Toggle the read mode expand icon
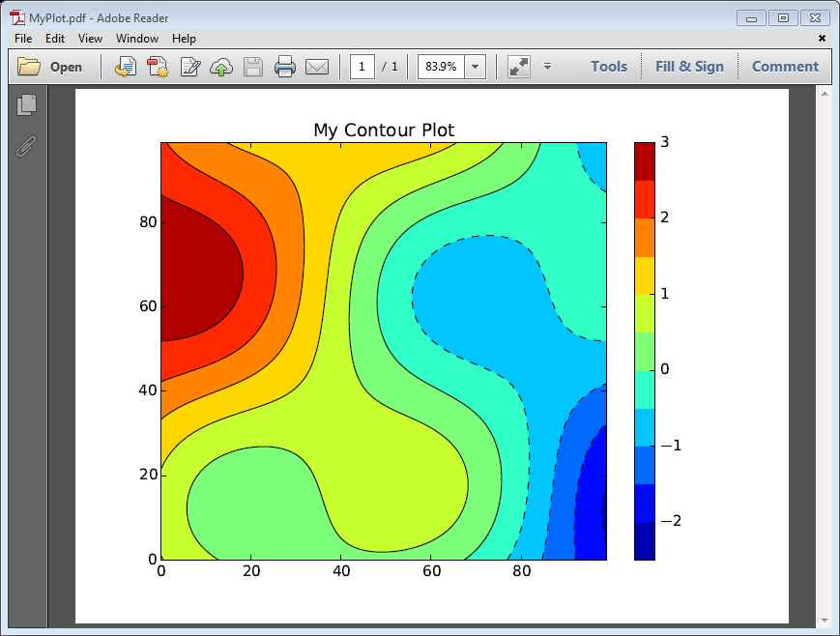The width and height of the screenshot is (840, 636). click(518, 67)
